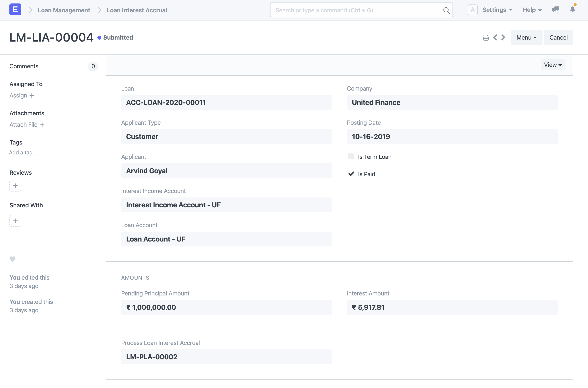Toggle the Is Paid checkbox off
Screen dimensions: 588x388
351,174
